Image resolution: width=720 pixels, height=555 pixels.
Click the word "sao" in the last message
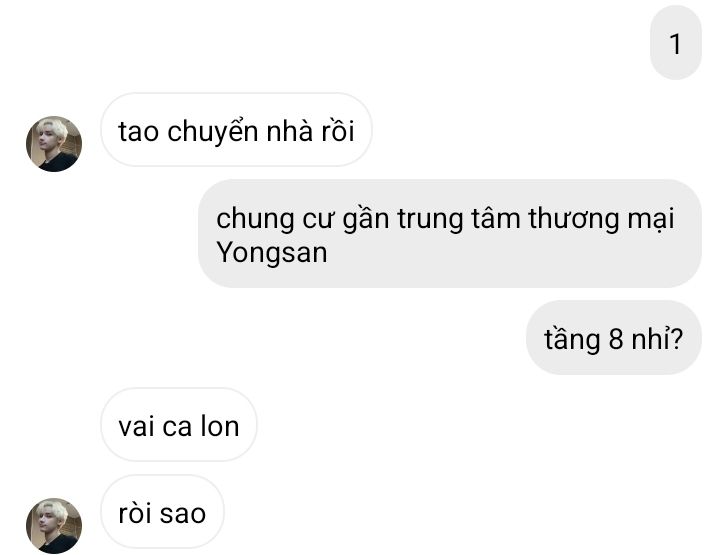point(183,514)
